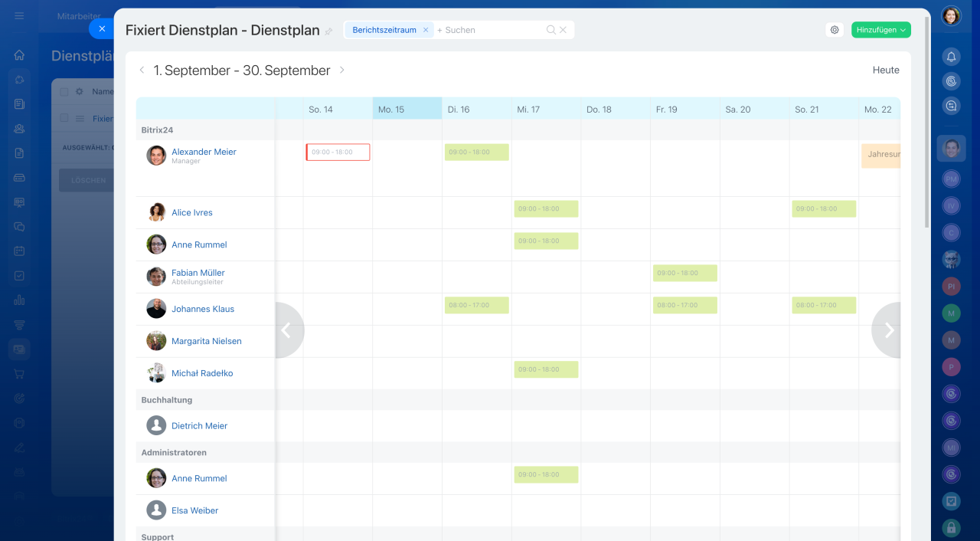Screen dimensions: 980x541
Task: Open the shopping cart icon in sidebar
Action: [x=19, y=374]
